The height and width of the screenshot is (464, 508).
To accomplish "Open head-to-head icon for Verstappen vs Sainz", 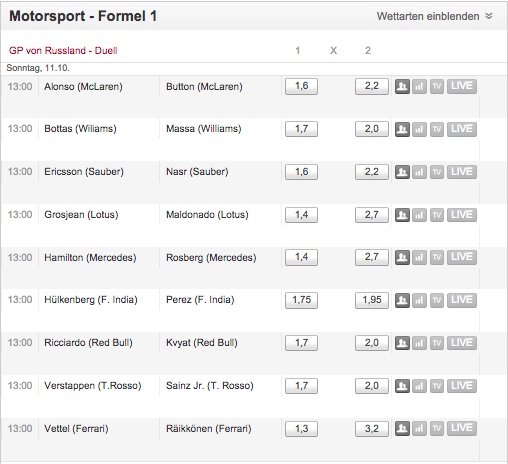I will coord(402,386).
